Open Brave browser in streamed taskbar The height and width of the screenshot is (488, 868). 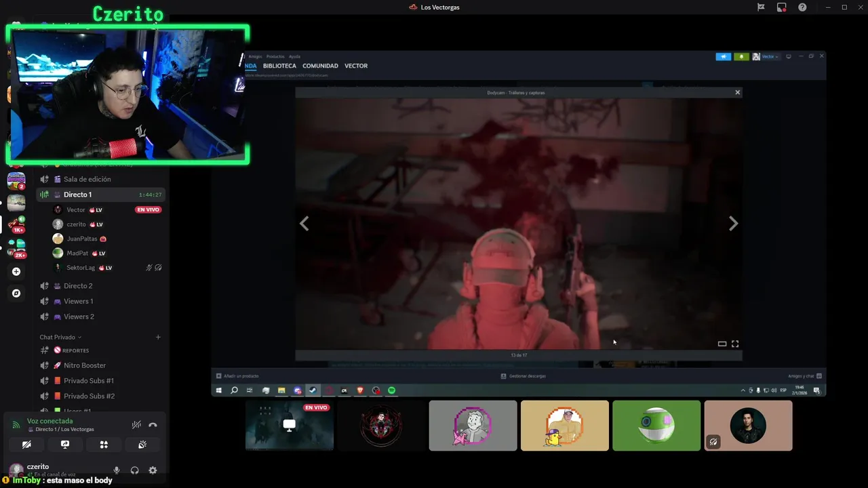pos(360,390)
